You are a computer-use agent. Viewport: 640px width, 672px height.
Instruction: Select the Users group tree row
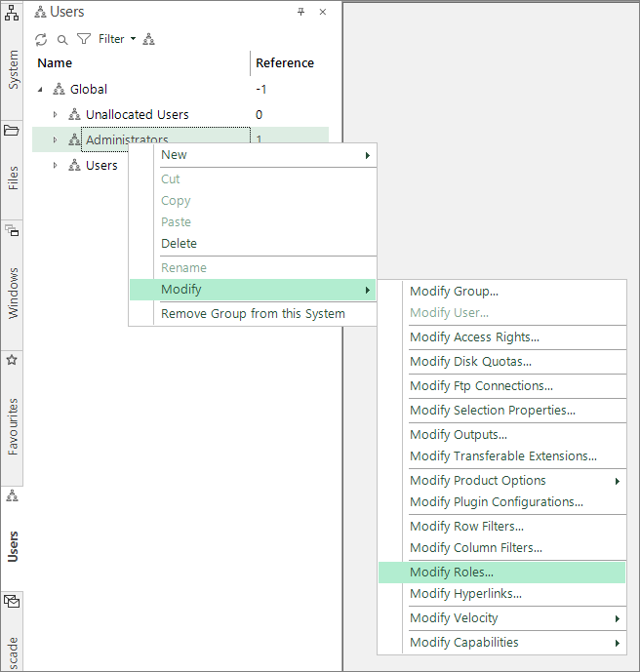click(101, 165)
